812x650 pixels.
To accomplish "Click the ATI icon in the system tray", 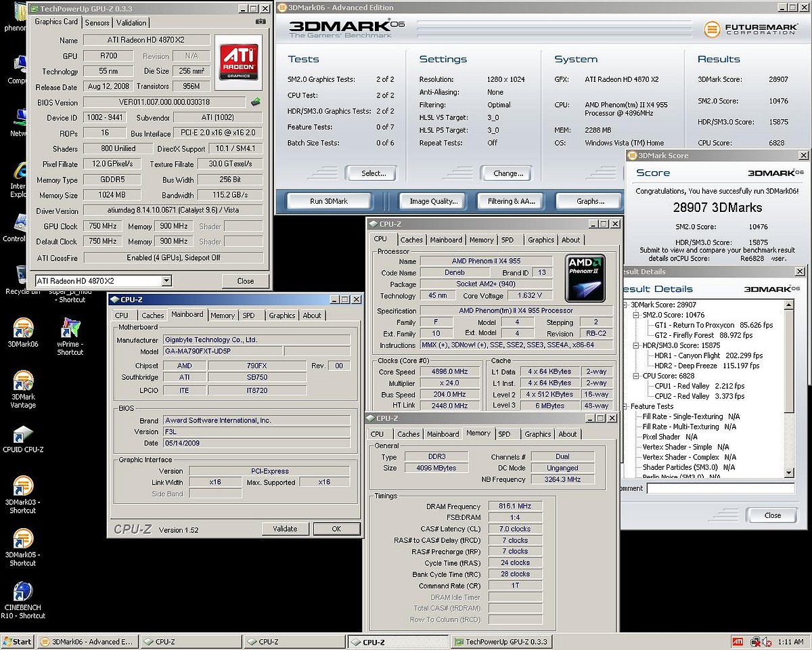I will coord(738,641).
